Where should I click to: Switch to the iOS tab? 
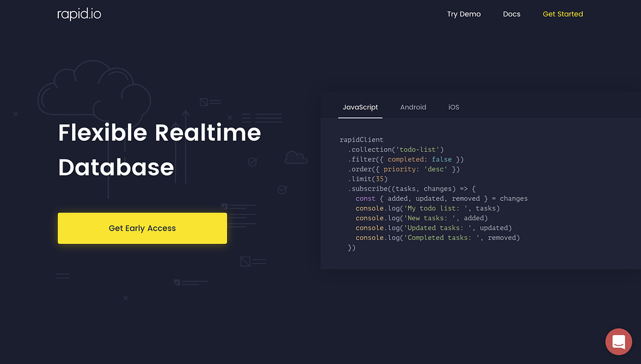point(453,107)
